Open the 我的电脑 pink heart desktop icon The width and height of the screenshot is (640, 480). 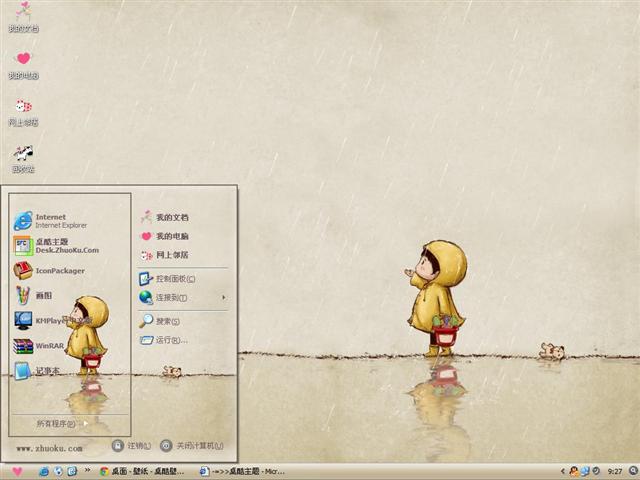click(x=24, y=65)
